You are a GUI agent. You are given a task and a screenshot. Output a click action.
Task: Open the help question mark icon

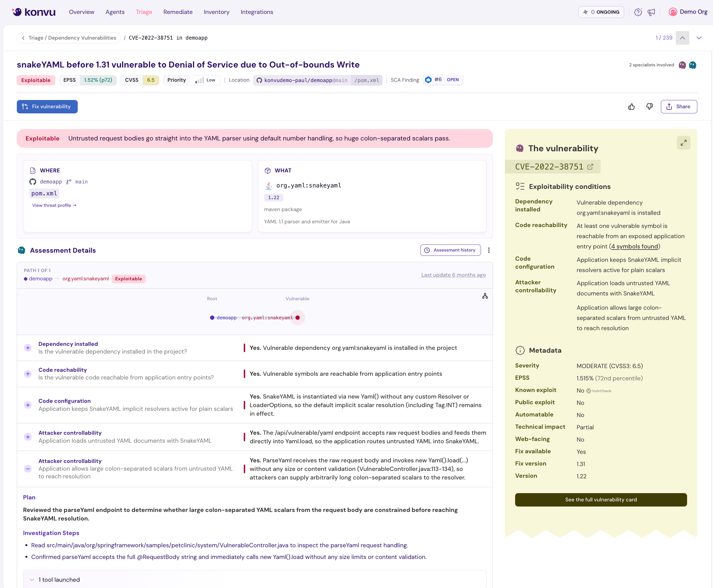tap(638, 12)
